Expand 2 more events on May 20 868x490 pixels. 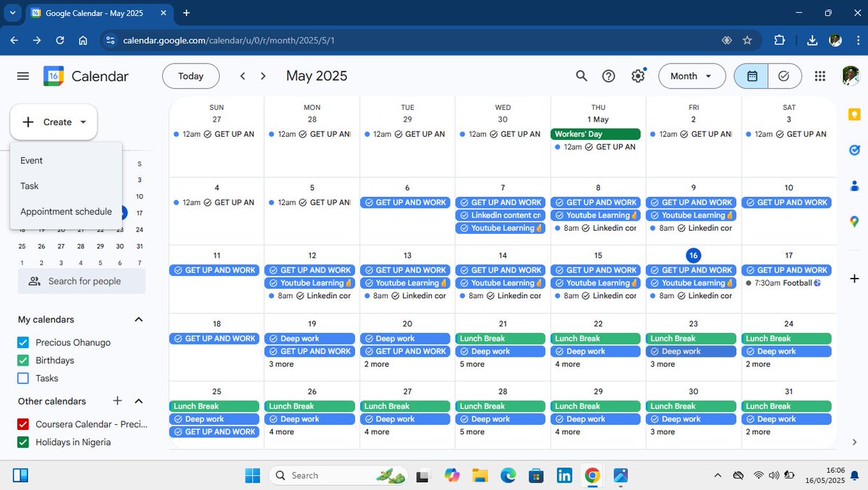[377, 364]
